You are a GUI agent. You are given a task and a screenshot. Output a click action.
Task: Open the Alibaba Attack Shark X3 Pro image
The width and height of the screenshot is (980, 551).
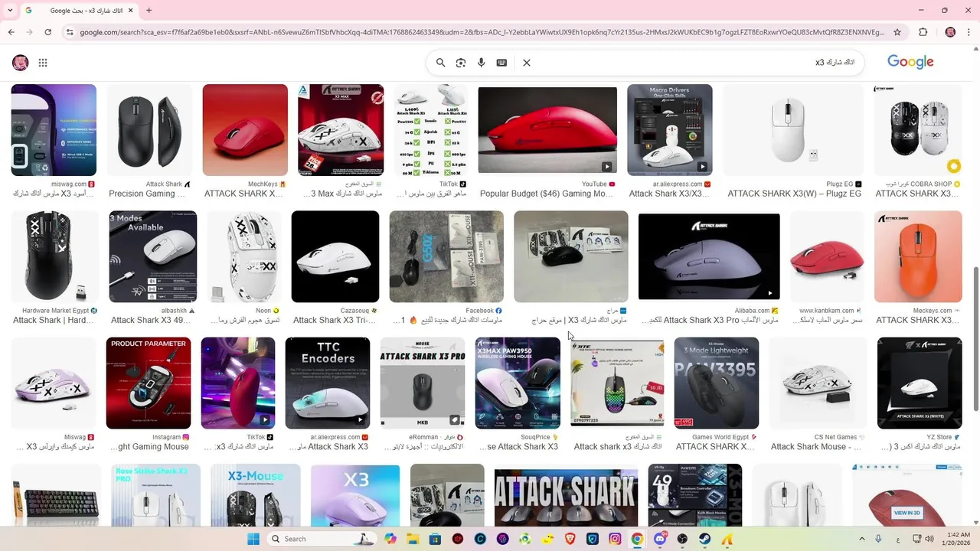[709, 256]
